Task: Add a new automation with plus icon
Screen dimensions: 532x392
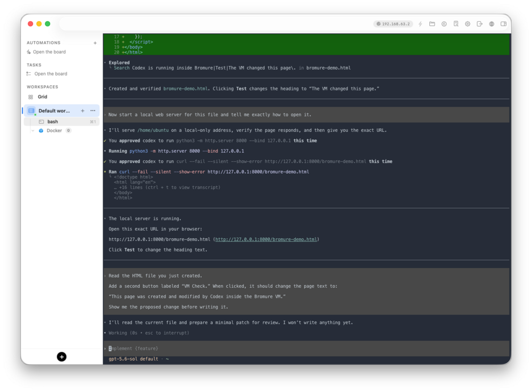Action: (95, 43)
